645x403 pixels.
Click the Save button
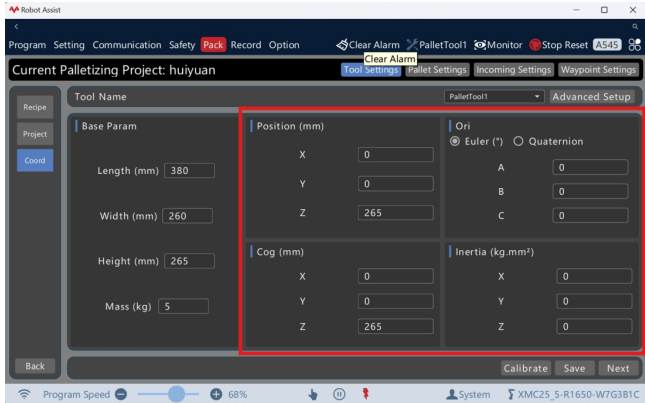pos(574,368)
